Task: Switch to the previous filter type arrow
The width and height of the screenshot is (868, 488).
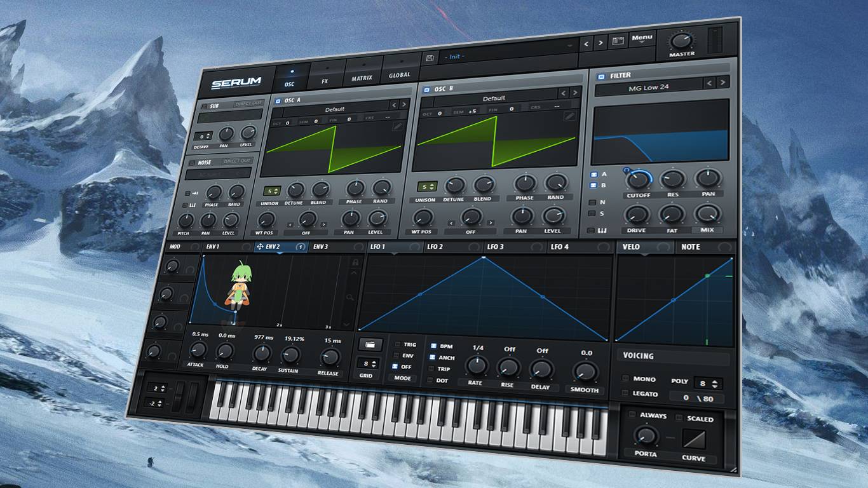Action: tap(710, 83)
